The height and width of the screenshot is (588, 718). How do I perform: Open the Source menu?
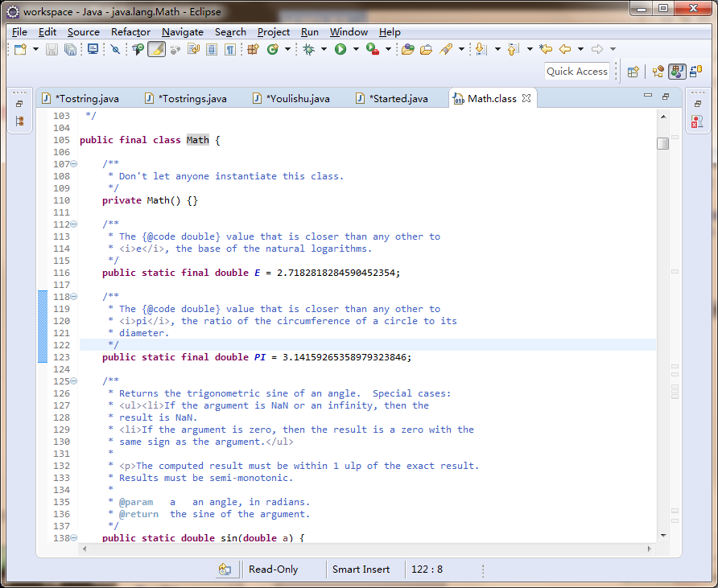[x=84, y=32]
